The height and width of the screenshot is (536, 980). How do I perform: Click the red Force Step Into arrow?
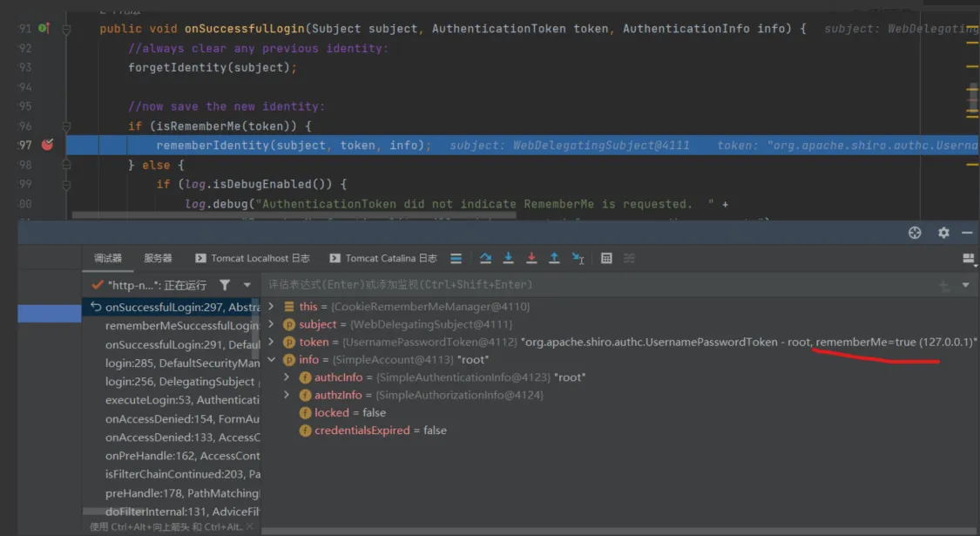click(x=531, y=258)
